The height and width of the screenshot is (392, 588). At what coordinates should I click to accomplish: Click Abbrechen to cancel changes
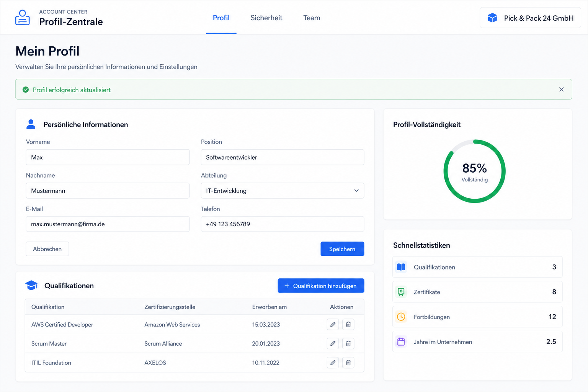point(47,249)
